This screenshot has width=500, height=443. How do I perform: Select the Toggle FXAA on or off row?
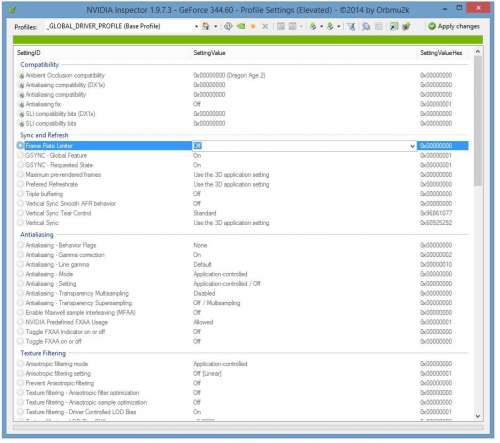(x=243, y=341)
